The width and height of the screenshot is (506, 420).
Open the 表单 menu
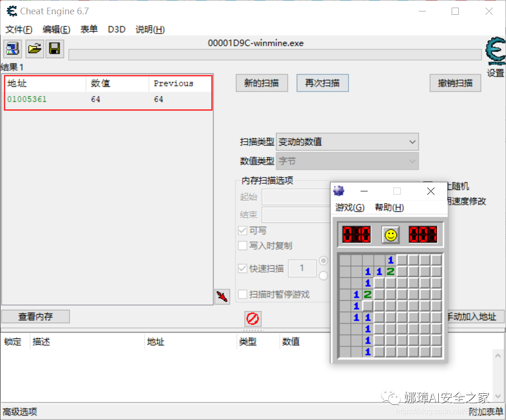click(x=89, y=30)
